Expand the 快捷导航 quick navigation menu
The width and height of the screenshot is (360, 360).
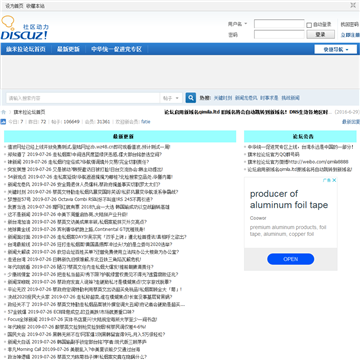[336, 49]
